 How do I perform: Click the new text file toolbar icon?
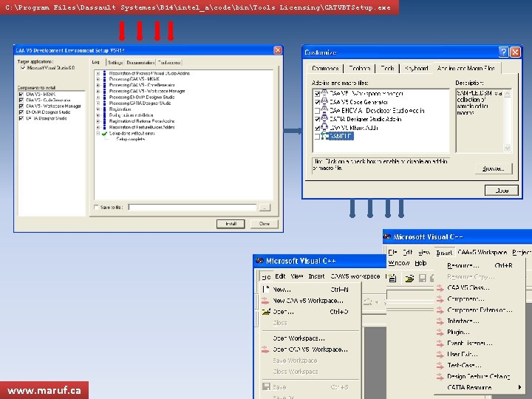392,279
